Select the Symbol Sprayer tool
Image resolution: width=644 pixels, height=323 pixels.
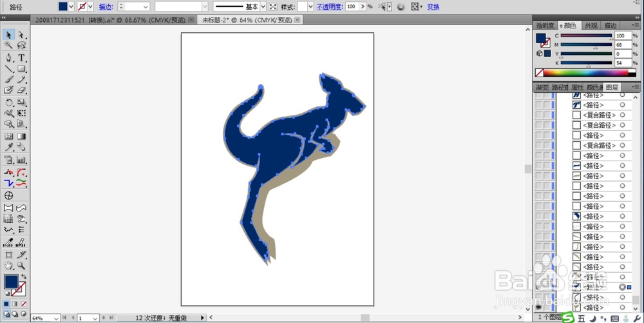pos(8,160)
